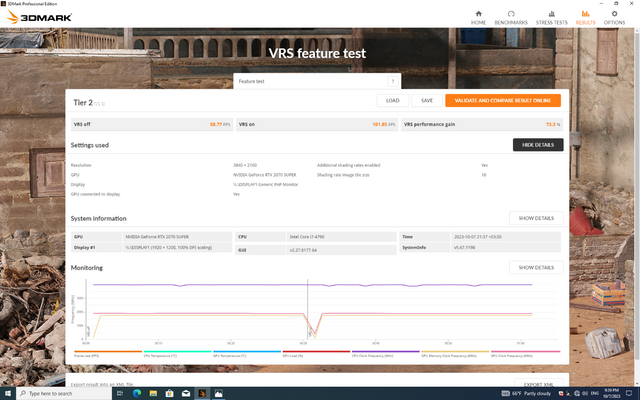The image size is (640, 400).
Task: Save the benchmark result
Action: tap(426, 100)
